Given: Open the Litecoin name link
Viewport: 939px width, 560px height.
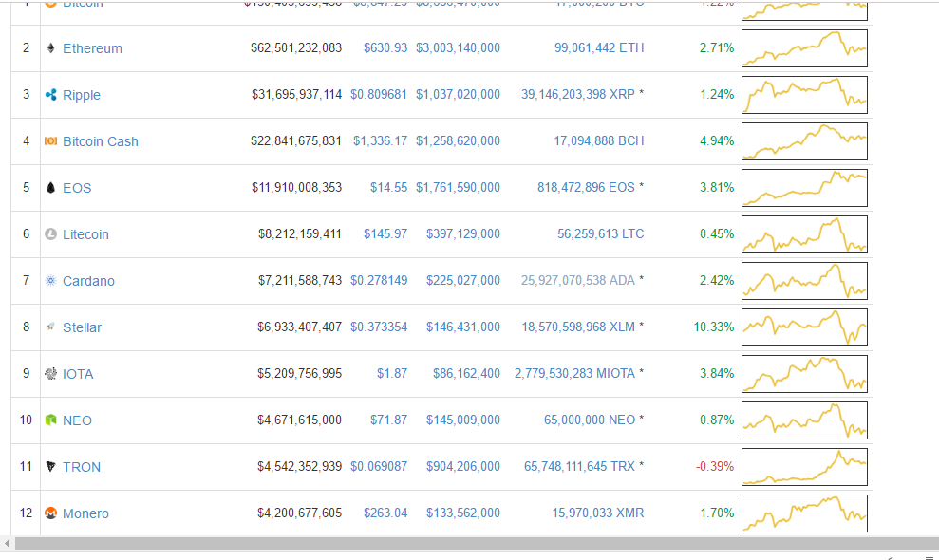Looking at the screenshot, I should pyautogui.click(x=85, y=234).
